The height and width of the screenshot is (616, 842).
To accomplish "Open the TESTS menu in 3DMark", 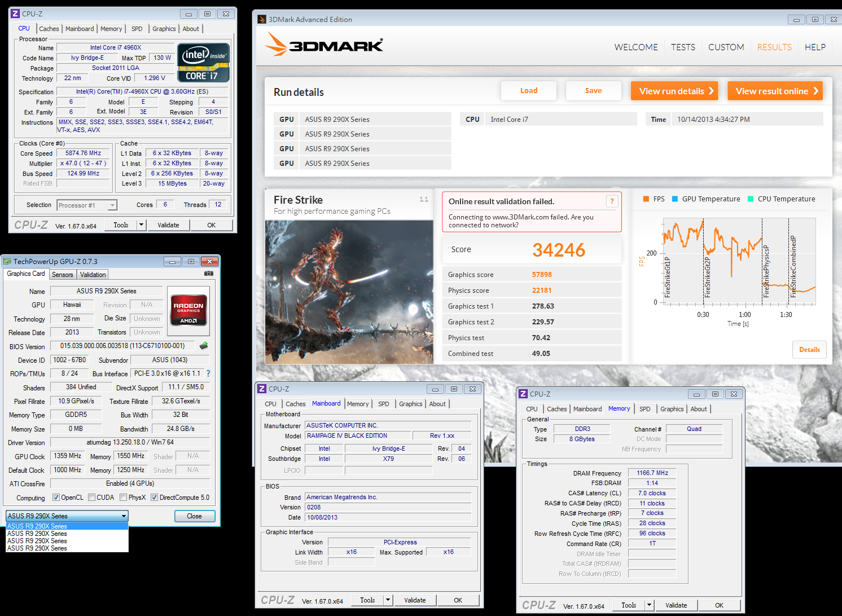I will [683, 47].
